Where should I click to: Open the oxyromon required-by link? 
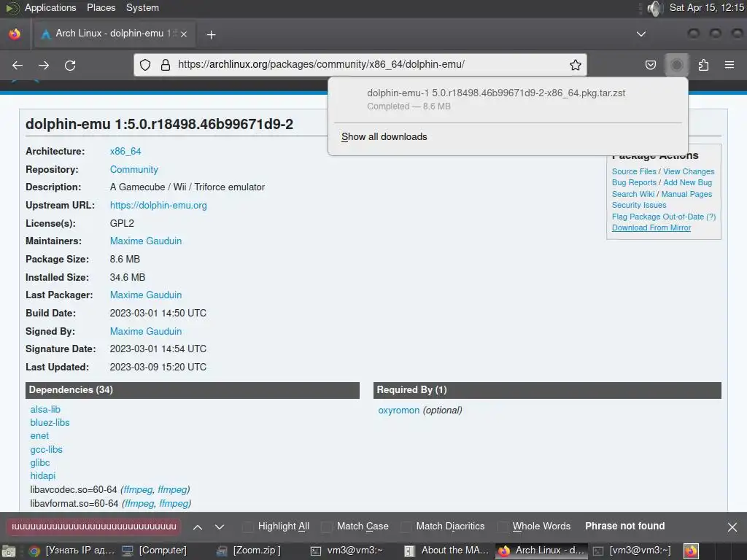(x=399, y=410)
